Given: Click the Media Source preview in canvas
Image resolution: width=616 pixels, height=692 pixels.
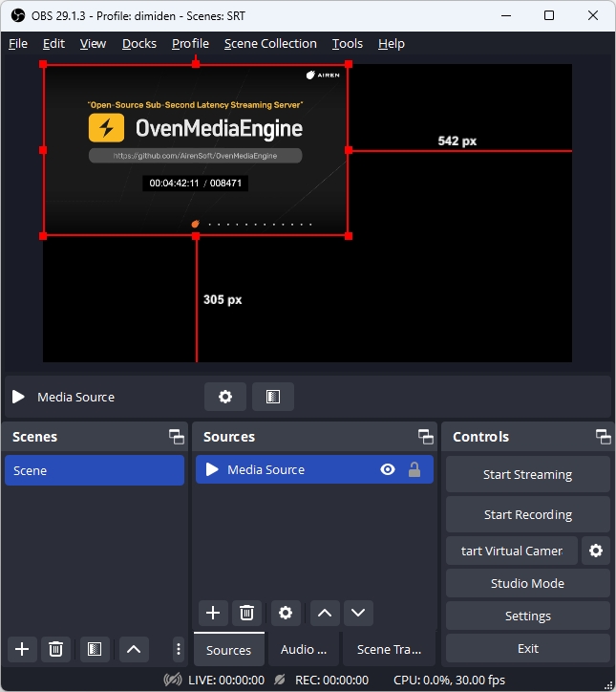Looking at the screenshot, I should pos(196,150).
